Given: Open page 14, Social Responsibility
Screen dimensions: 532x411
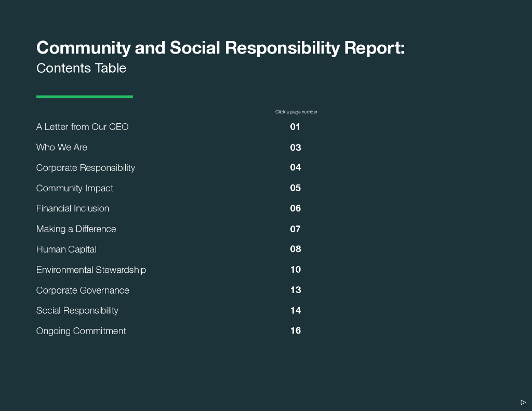Looking at the screenshot, I should click(295, 311).
